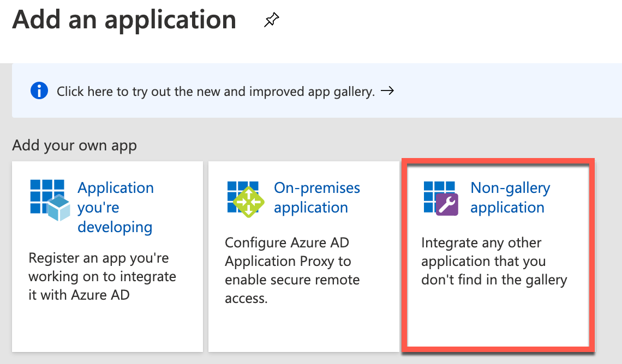Pin the Add an application blade
622x364 pixels.
pyautogui.click(x=271, y=21)
